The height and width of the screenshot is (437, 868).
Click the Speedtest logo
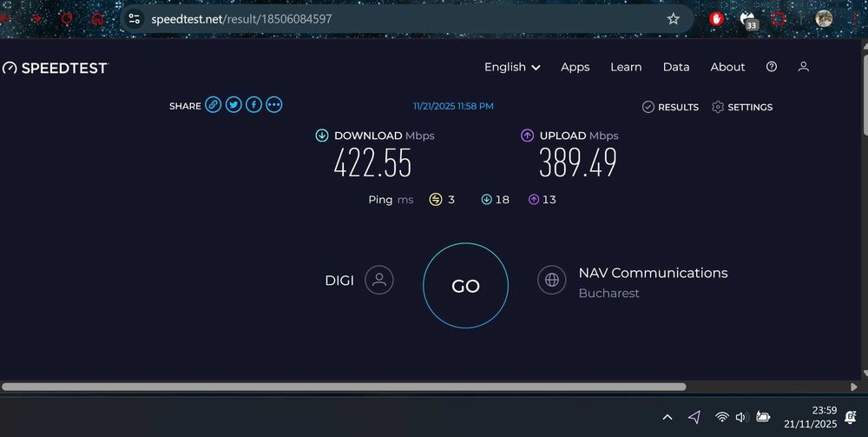click(x=55, y=68)
